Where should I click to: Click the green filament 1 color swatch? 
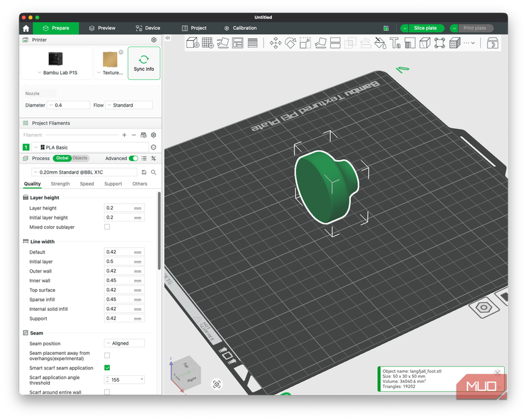[x=26, y=147]
